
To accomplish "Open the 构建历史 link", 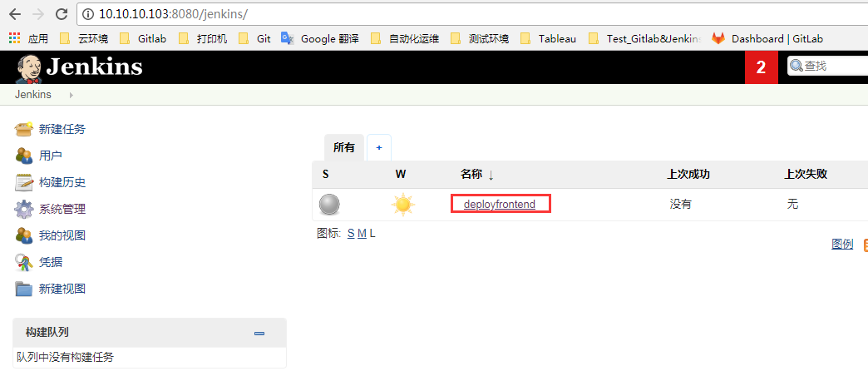I will click(62, 182).
